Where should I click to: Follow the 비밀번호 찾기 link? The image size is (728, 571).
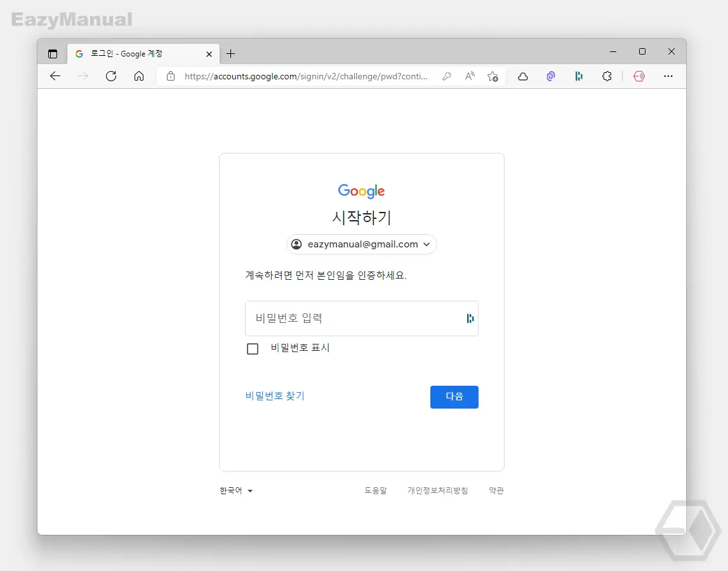coord(275,396)
